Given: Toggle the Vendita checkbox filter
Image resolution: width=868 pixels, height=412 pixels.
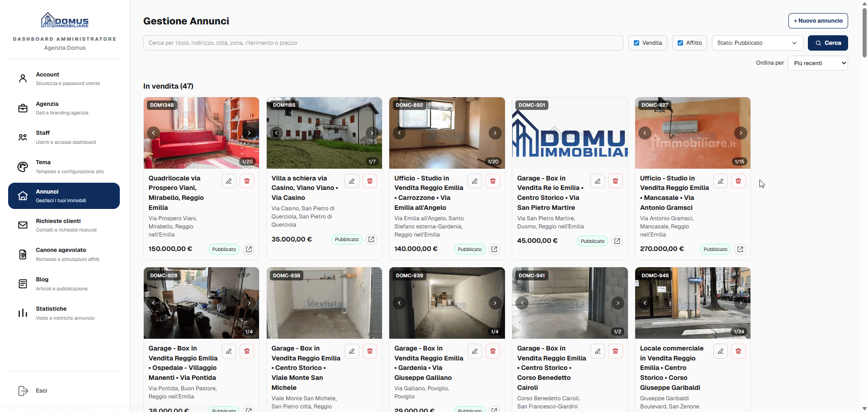Looking at the screenshot, I should click(x=637, y=43).
